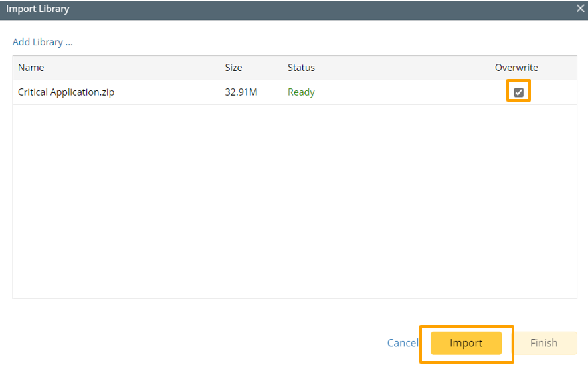Select the Critical Application.zip file name
The image size is (588, 369).
[x=66, y=92]
